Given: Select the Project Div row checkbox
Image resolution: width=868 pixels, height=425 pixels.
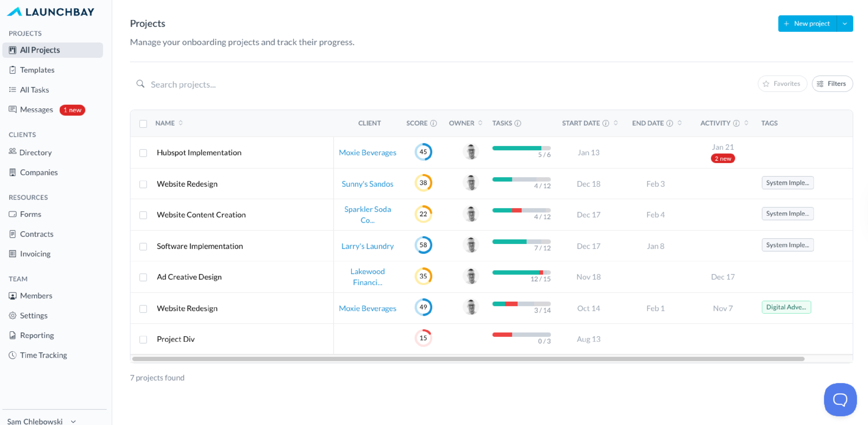Looking at the screenshot, I should tap(143, 339).
